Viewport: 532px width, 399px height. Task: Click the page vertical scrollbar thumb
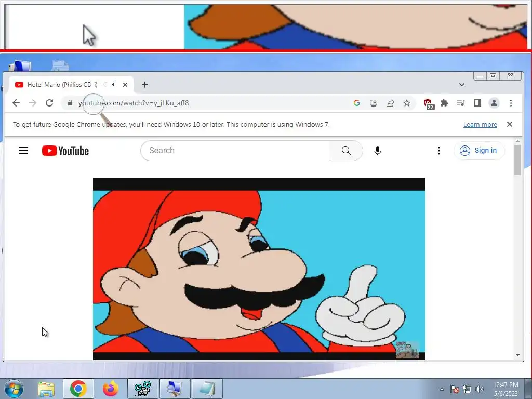point(517,160)
